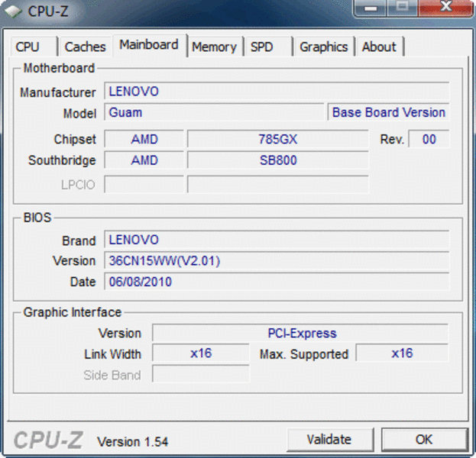476x458 pixels.
Task: Click the greyed Side Band label
Action: pos(112,376)
